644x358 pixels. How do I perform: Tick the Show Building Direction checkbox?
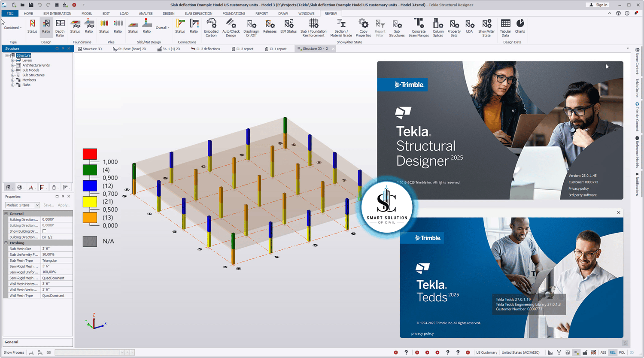coord(44,231)
